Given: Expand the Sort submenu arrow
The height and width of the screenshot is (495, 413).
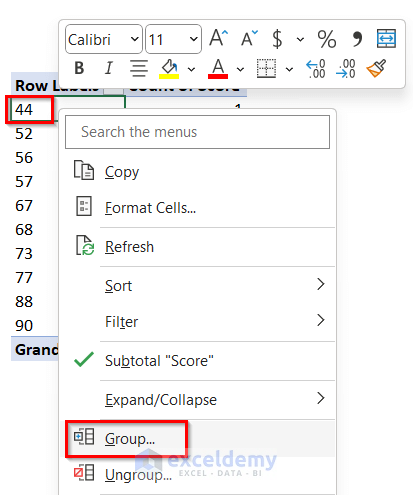Looking at the screenshot, I should pyautogui.click(x=321, y=284).
